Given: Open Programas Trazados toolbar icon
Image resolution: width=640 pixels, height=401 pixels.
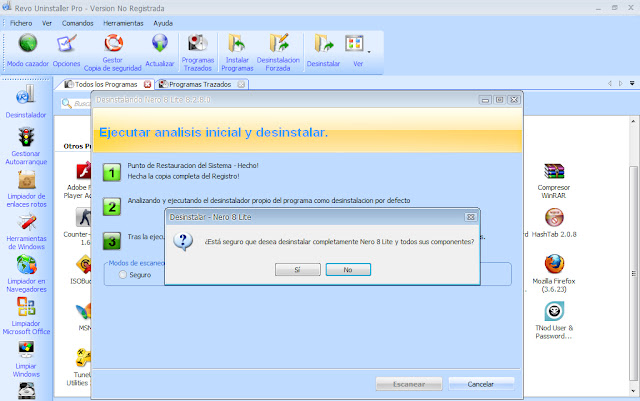Looking at the screenshot, I should [198, 52].
